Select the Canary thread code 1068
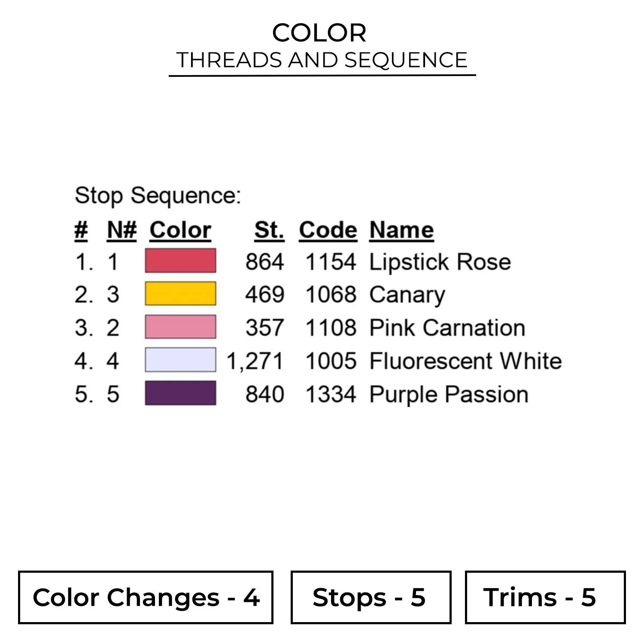The image size is (644, 644). click(x=331, y=295)
